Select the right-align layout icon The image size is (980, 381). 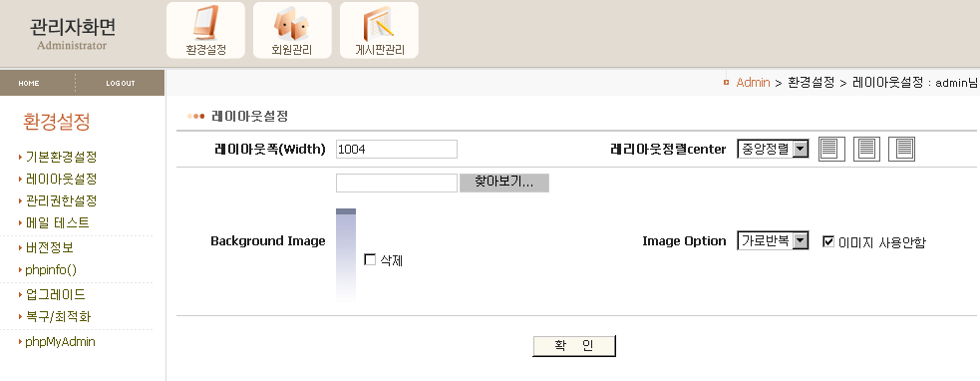pyautogui.click(x=902, y=149)
